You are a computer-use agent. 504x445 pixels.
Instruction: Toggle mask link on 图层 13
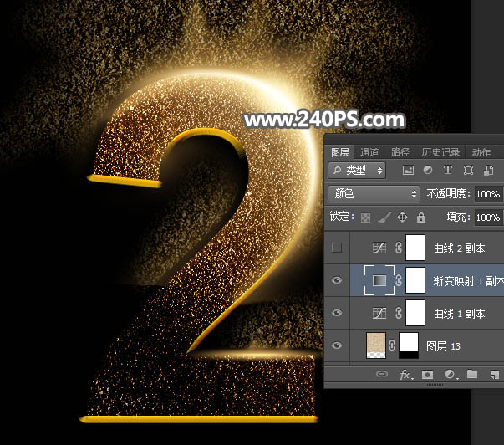click(x=391, y=345)
